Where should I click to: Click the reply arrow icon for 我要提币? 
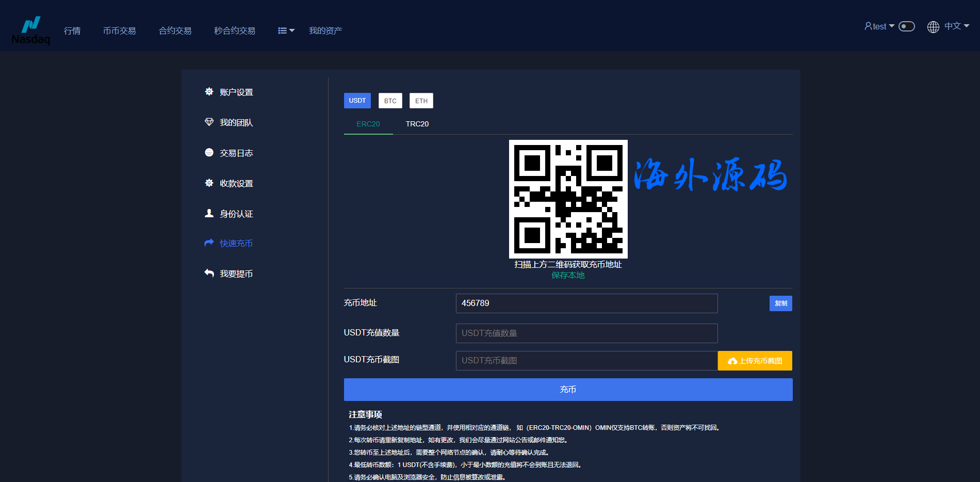tap(209, 274)
